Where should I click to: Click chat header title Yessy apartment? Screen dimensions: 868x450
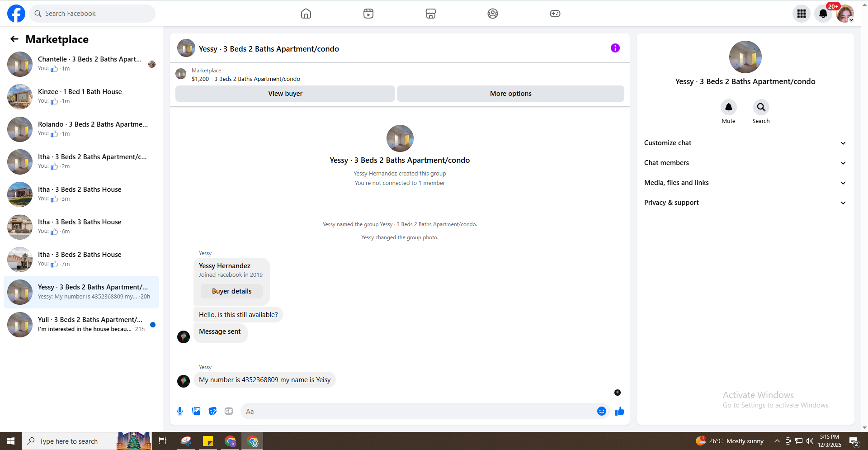269,49
